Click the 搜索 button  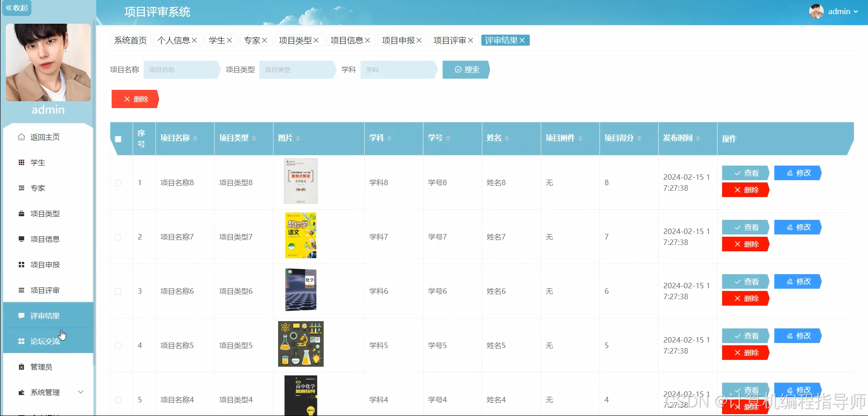pos(466,70)
